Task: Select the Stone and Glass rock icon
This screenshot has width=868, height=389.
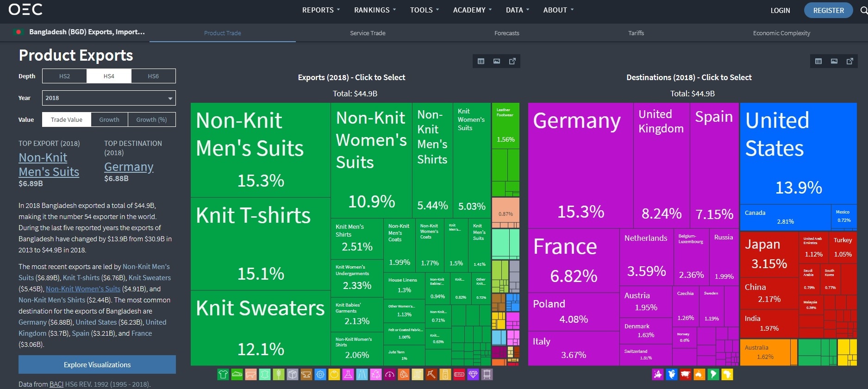Action: [404, 374]
